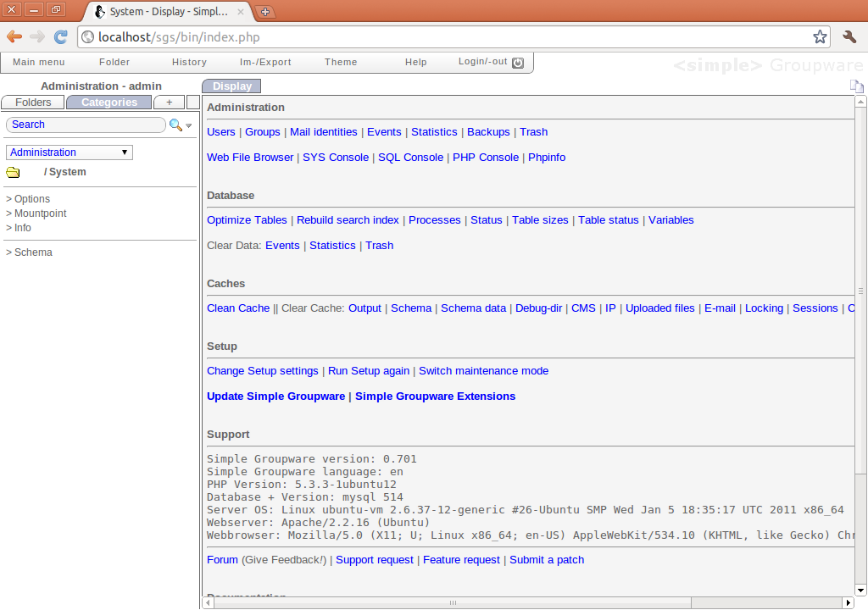Screen dimensions: 868x610
Task: Click Optimize Tables
Action: [x=247, y=219]
